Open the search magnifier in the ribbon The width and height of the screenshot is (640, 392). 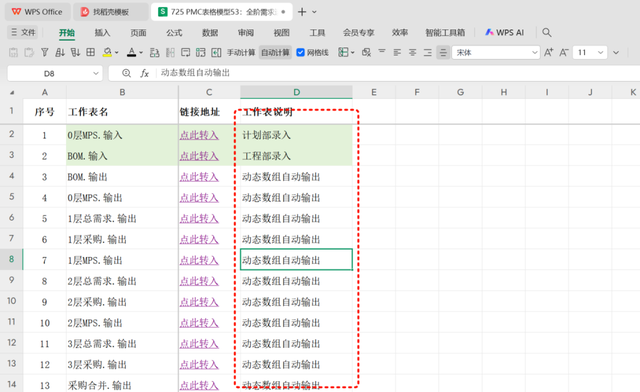coord(547,33)
